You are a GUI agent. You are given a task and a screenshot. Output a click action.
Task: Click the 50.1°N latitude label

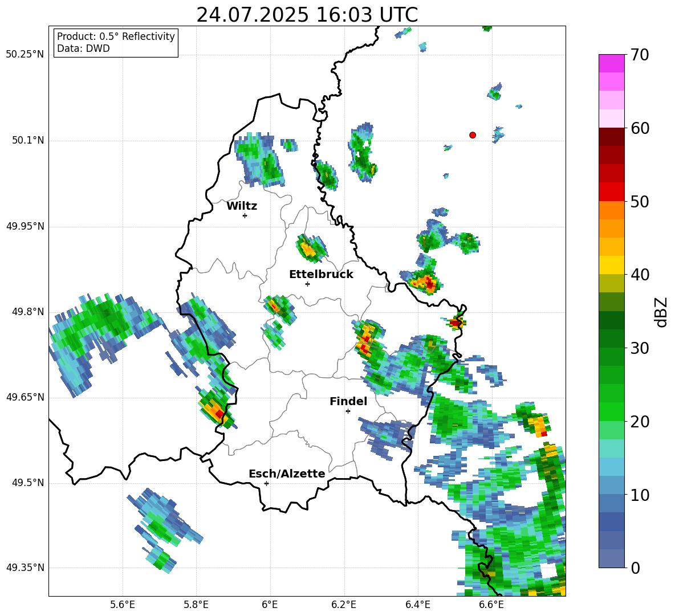point(28,140)
